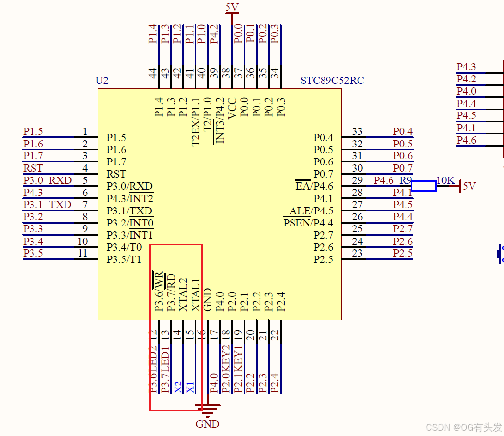Click pin number 22 at the bottom

click(275, 335)
